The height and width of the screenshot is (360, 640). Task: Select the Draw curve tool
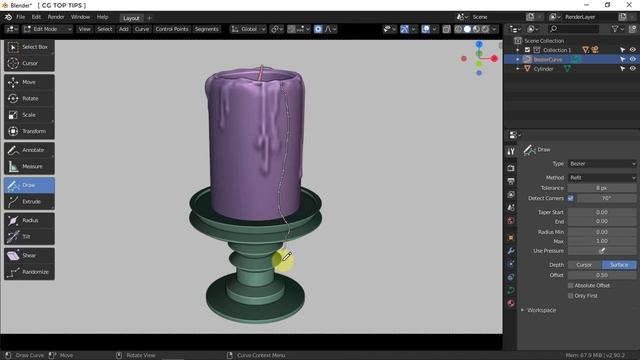(x=29, y=185)
